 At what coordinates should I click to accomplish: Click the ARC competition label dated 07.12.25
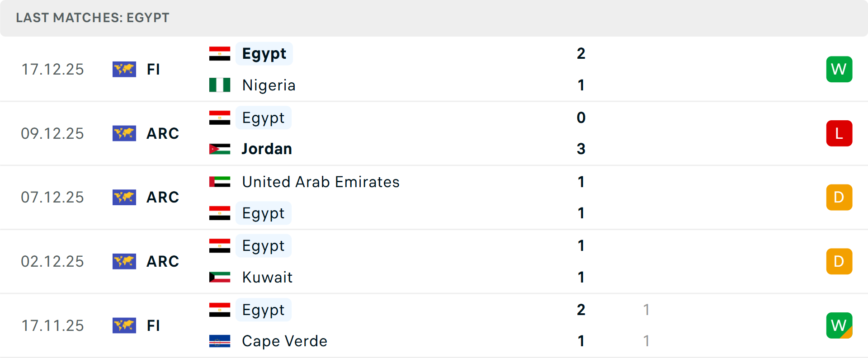coord(163,197)
